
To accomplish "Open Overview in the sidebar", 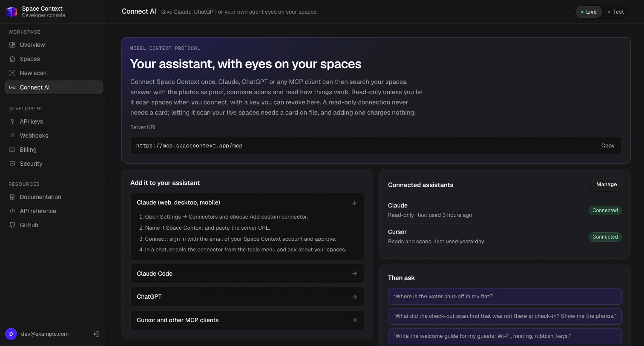I will (54, 45).
